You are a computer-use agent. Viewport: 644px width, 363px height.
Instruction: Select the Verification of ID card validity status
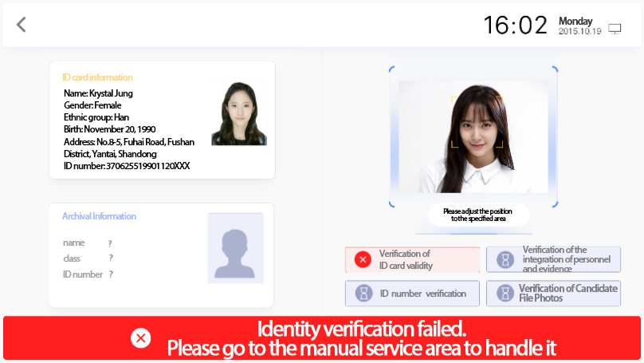click(412, 259)
